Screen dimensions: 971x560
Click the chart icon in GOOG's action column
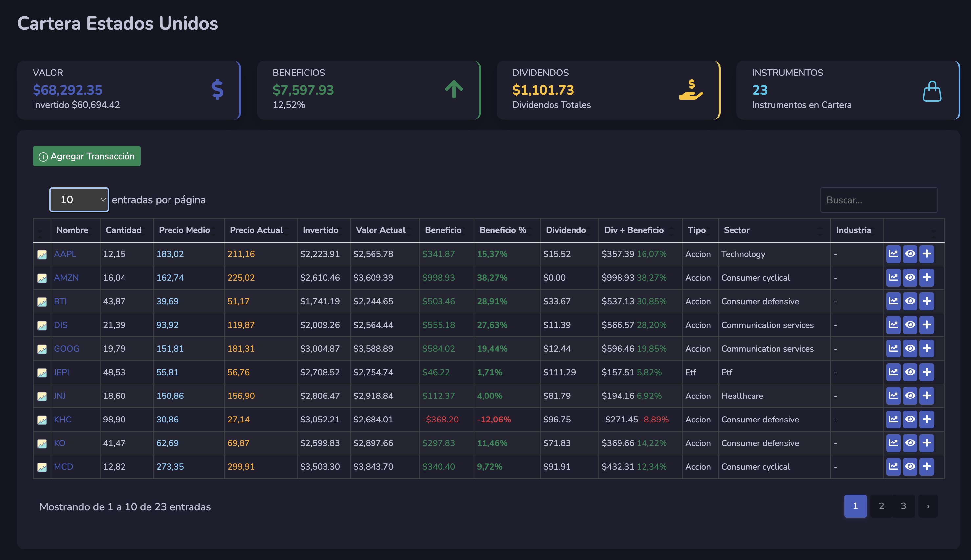pos(893,349)
